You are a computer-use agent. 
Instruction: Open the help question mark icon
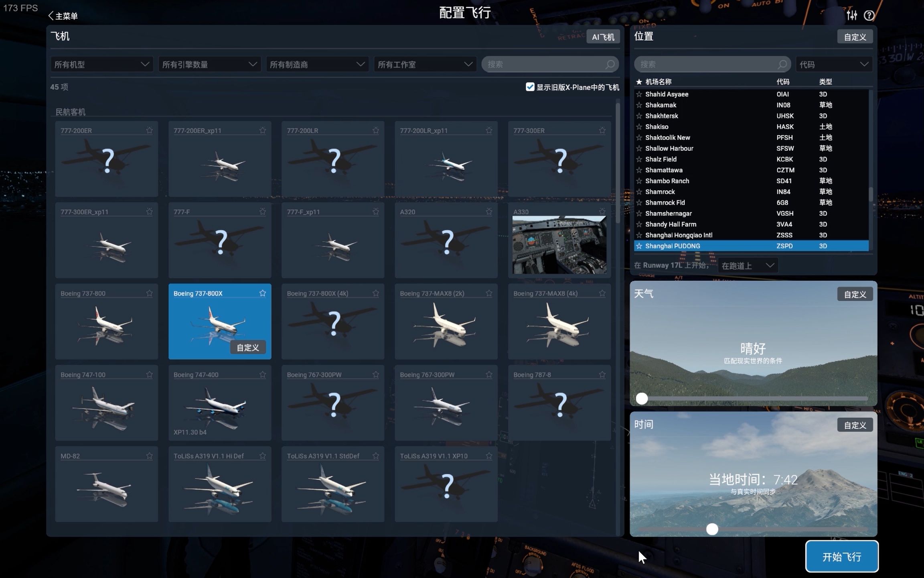[x=869, y=15]
